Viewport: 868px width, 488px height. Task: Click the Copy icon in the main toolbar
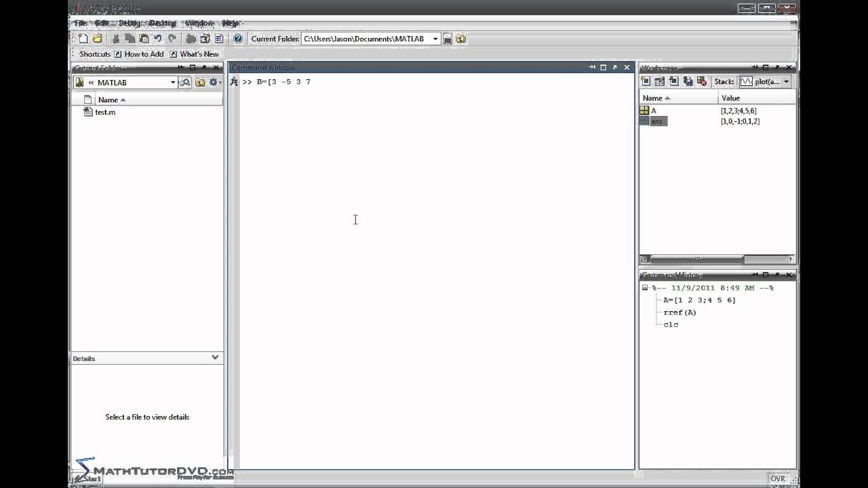click(x=130, y=39)
